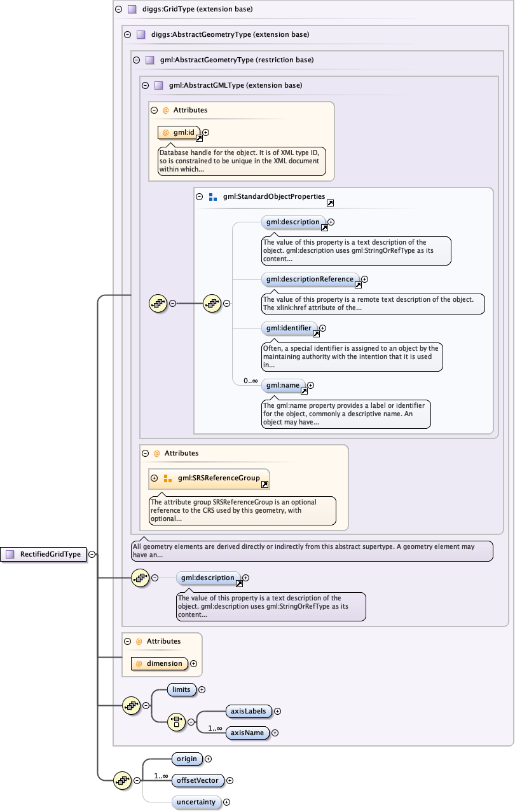Image resolution: width=515 pixels, height=812 pixels.
Task: Expand the gml:name element
Action: tap(310, 385)
